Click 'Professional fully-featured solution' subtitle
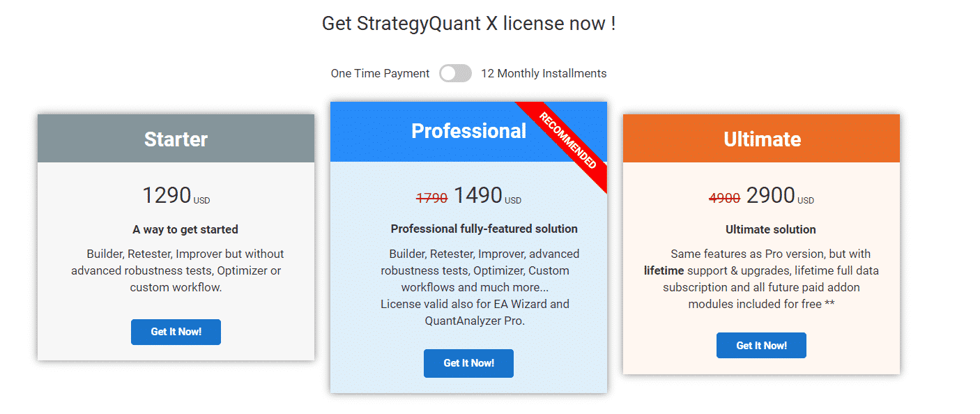The height and width of the screenshot is (414, 980). (484, 229)
